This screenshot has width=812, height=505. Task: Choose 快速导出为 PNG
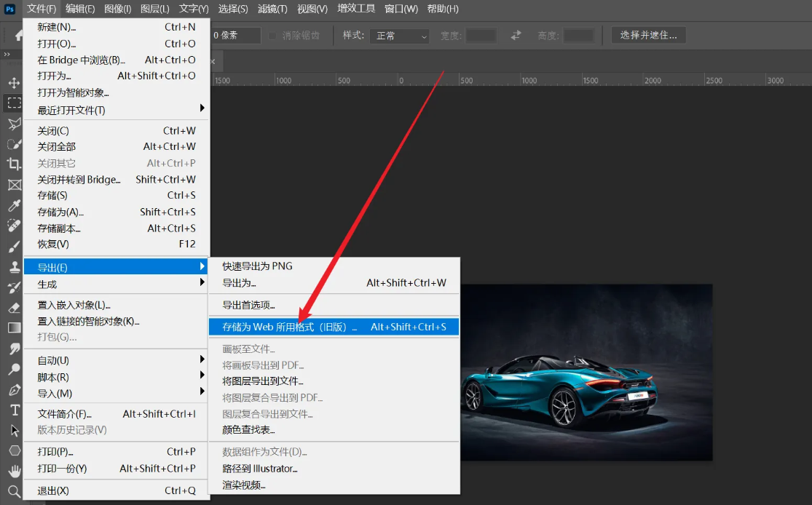tap(334, 266)
